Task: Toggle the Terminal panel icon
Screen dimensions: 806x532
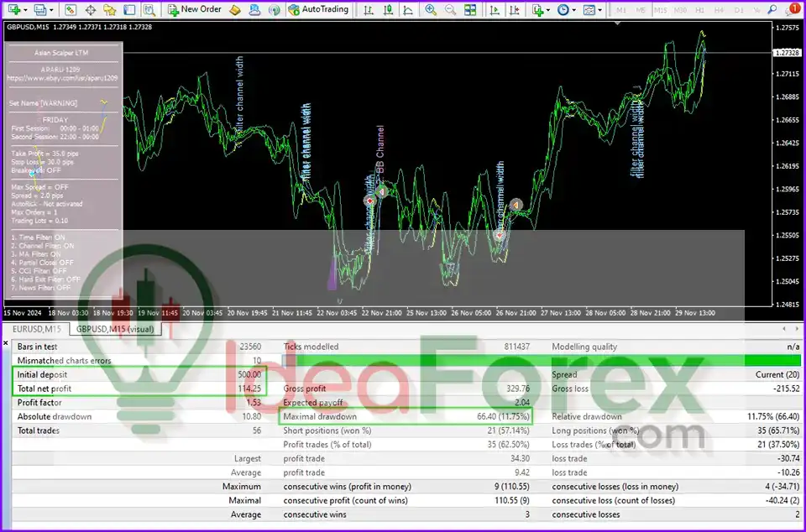Action: [129, 9]
